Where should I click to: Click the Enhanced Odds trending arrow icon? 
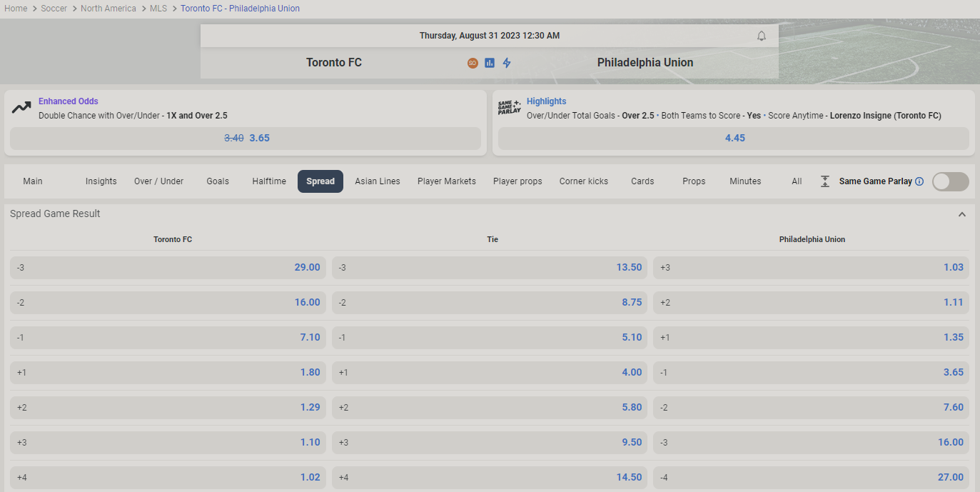21,108
